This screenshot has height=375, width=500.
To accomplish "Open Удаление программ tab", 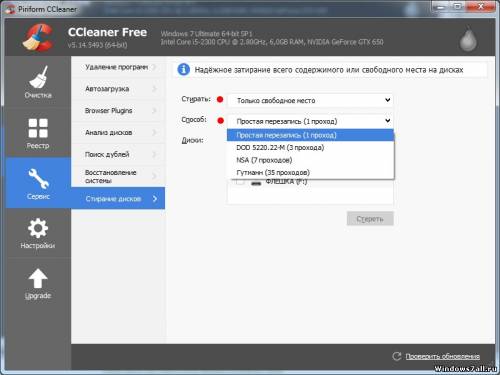I will tap(118, 67).
